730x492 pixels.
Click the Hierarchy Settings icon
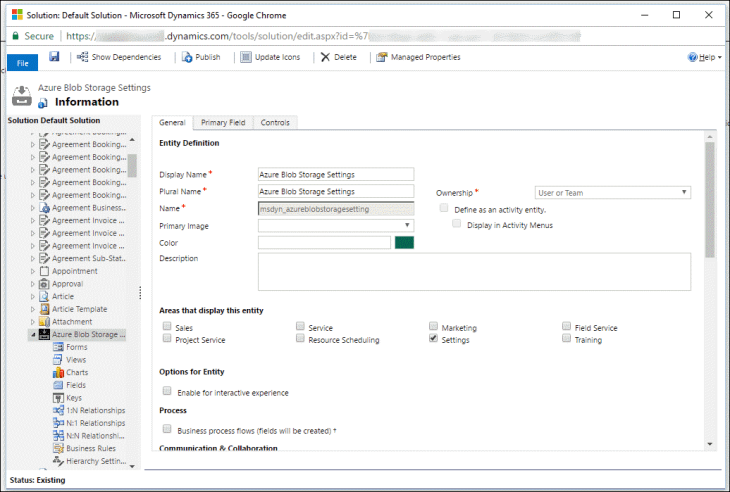pyautogui.click(x=58, y=461)
